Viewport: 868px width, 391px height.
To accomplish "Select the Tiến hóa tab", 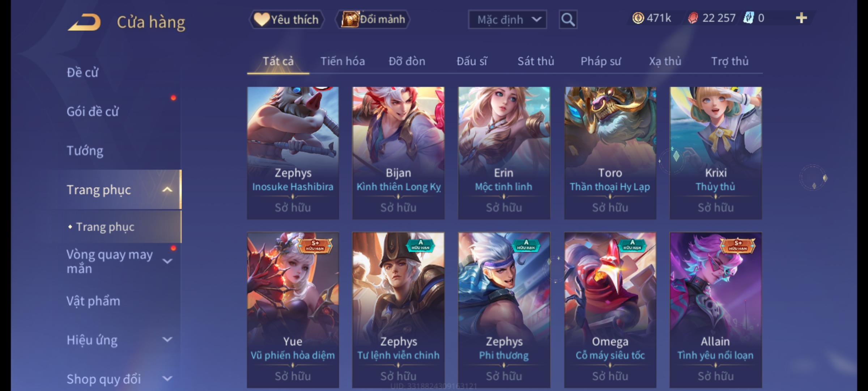I will click(x=342, y=61).
